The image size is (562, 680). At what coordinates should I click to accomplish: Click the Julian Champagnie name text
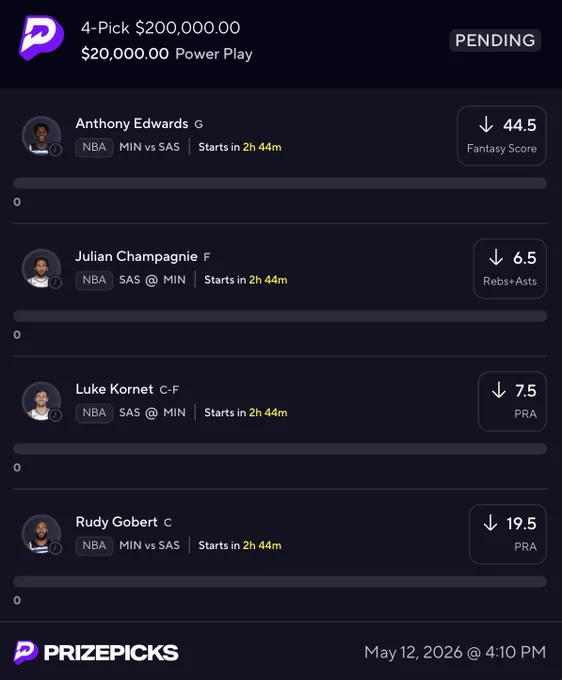(136, 257)
